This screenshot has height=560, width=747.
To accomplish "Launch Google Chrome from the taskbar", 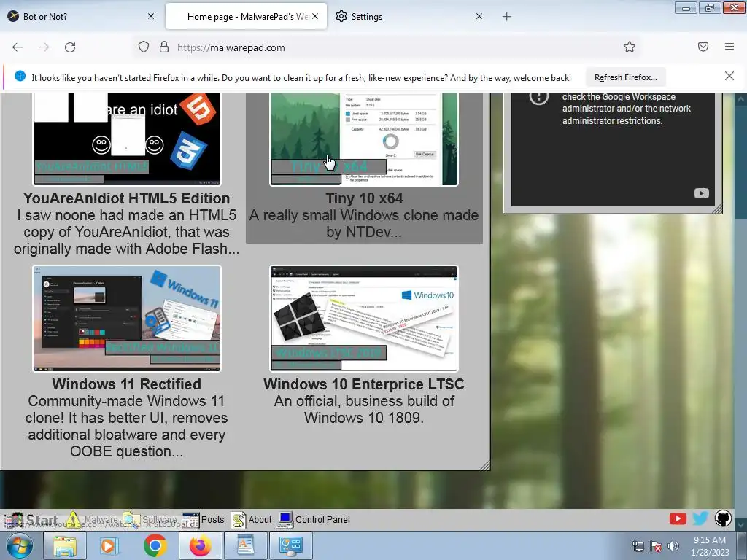I will coord(155,545).
